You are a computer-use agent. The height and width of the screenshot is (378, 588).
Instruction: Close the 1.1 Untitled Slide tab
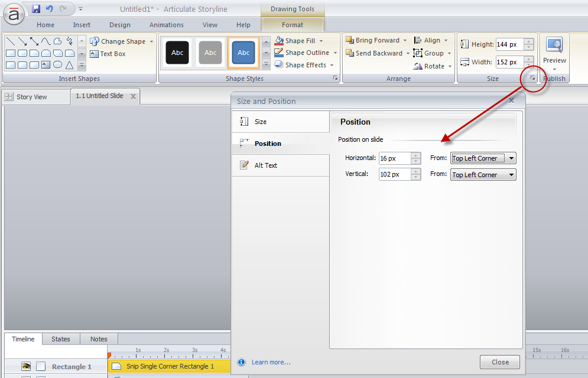(133, 96)
